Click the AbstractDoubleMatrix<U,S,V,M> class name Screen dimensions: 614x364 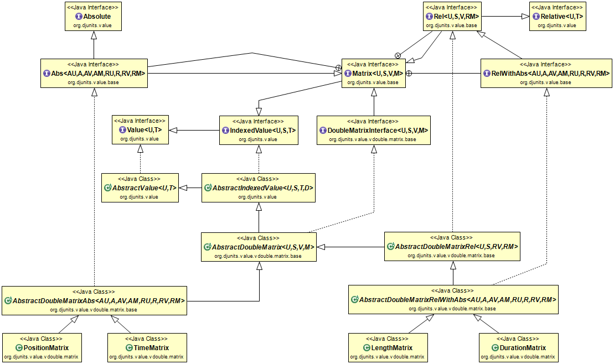(263, 247)
